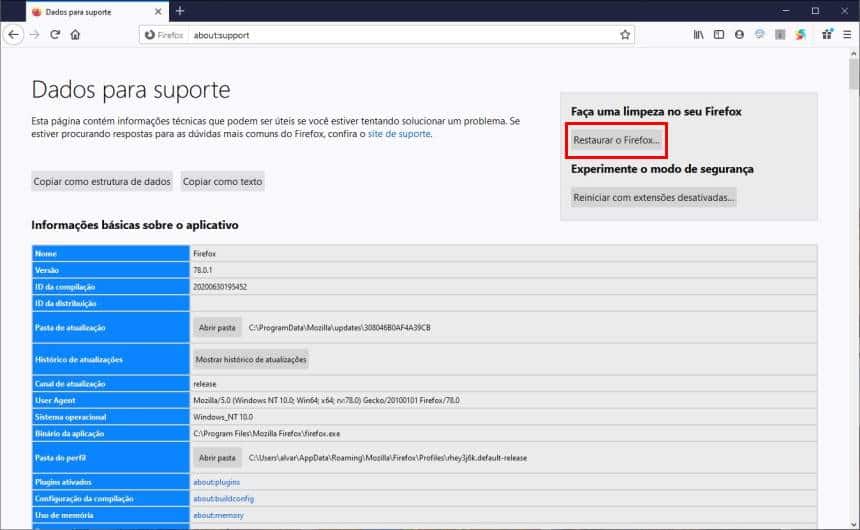Close the Dados para suporte tab
Viewport: 860px width, 530px height.
pos(158,12)
